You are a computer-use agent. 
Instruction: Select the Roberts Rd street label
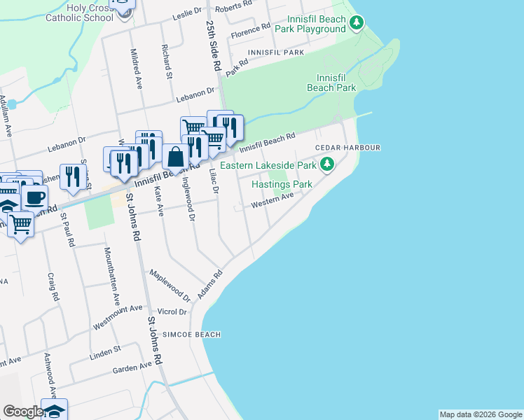coord(233,6)
